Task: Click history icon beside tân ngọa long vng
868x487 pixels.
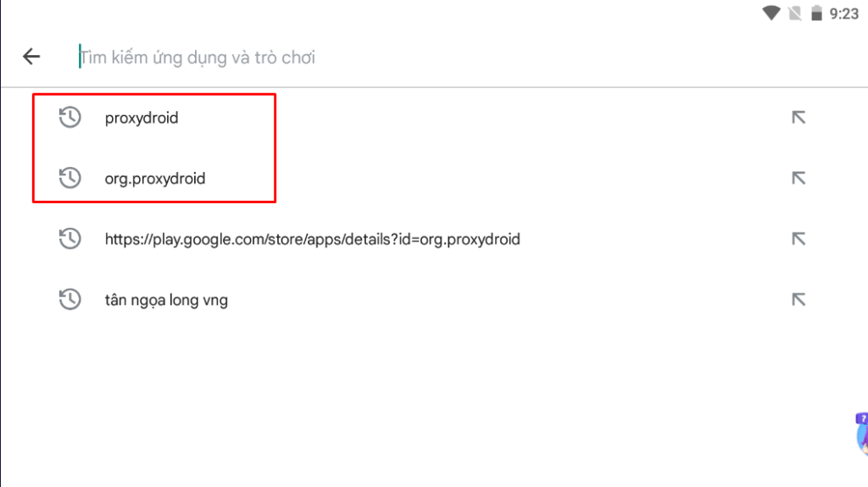Action: coord(70,300)
